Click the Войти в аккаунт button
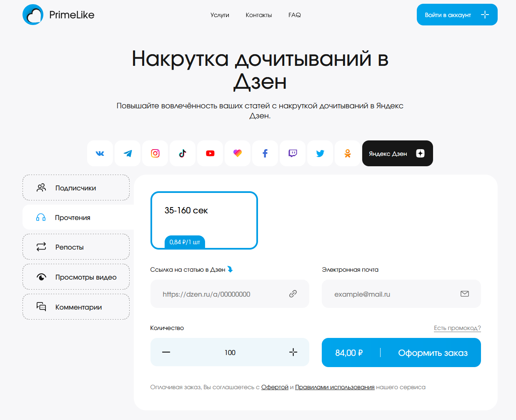 click(457, 15)
